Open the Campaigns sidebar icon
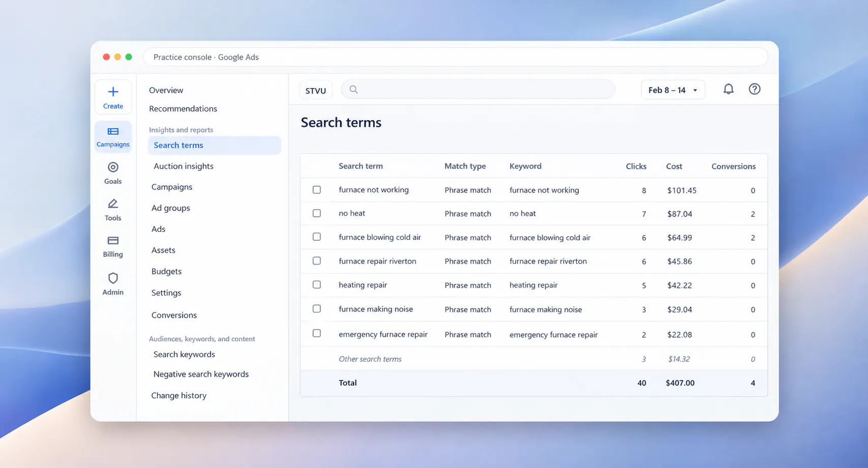The width and height of the screenshot is (868, 468). [x=113, y=131]
